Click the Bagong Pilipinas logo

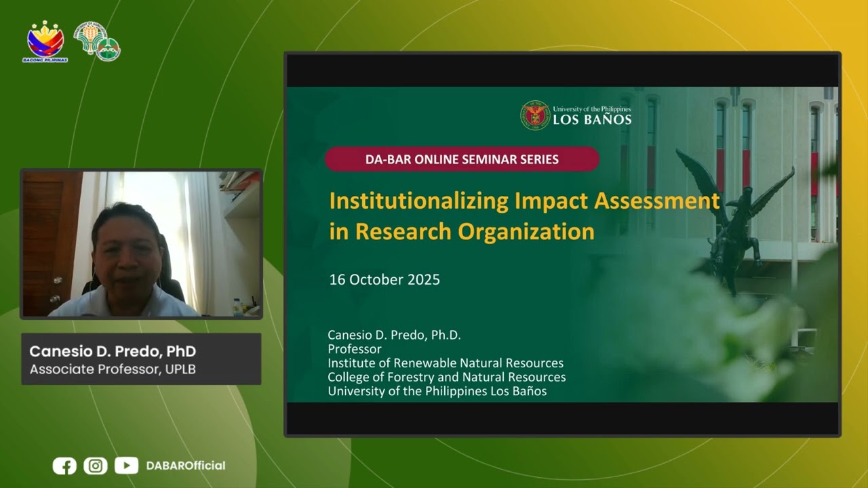tap(45, 41)
